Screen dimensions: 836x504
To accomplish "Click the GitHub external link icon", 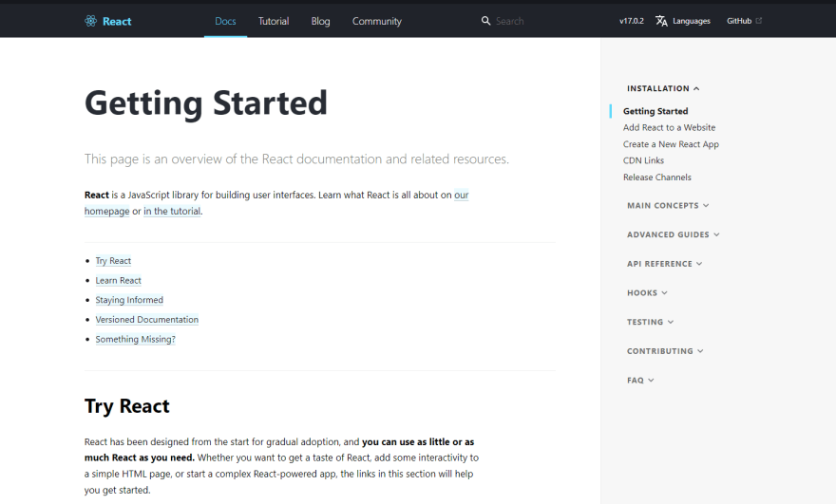I will point(759,21).
